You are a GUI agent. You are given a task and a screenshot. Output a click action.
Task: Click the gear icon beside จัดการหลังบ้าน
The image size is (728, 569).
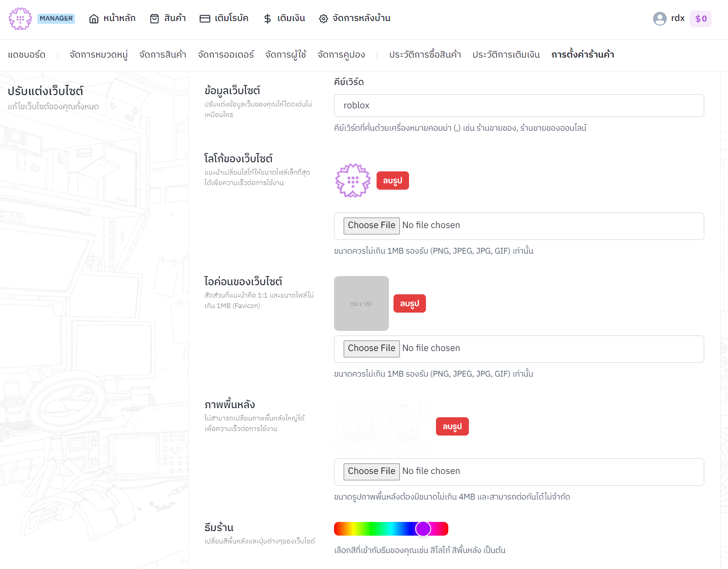[324, 19]
